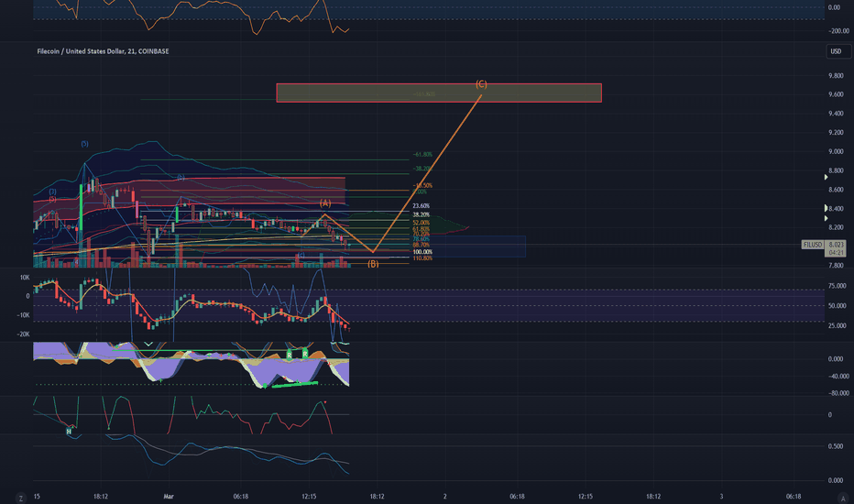Click the -200.00 scale label in the top pane
854x504 pixels.
[x=838, y=31]
